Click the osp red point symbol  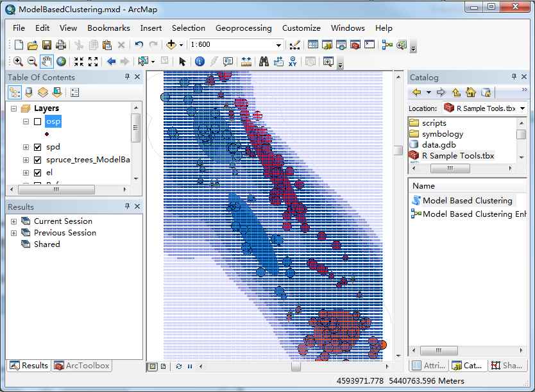click(47, 134)
